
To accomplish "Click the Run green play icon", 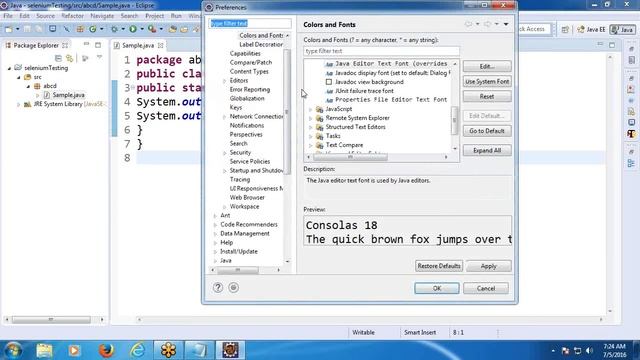I will point(133,29).
